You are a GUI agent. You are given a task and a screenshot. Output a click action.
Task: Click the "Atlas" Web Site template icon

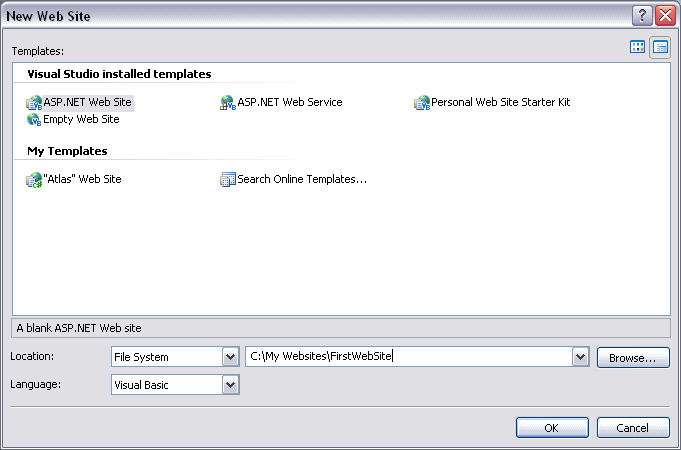[x=34, y=180]
